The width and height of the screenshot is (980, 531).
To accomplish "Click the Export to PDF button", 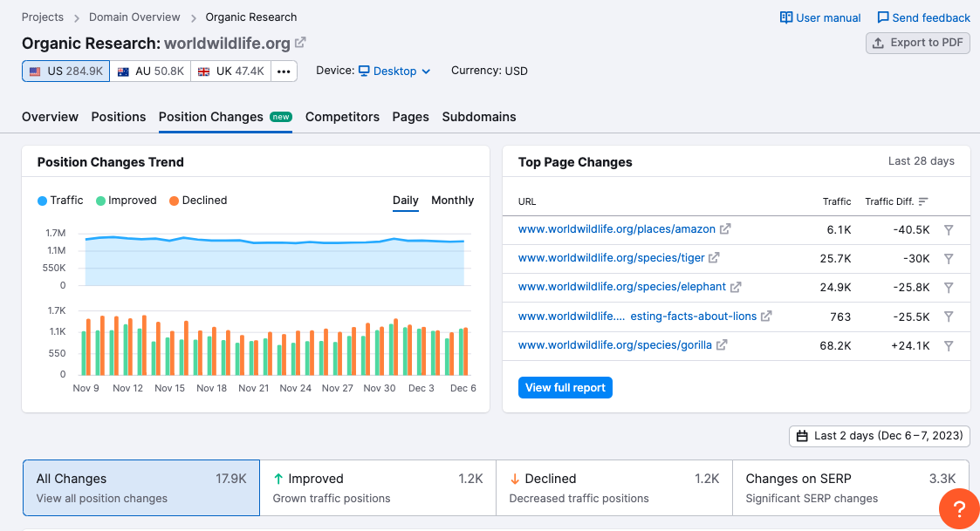I will (917, 43).
